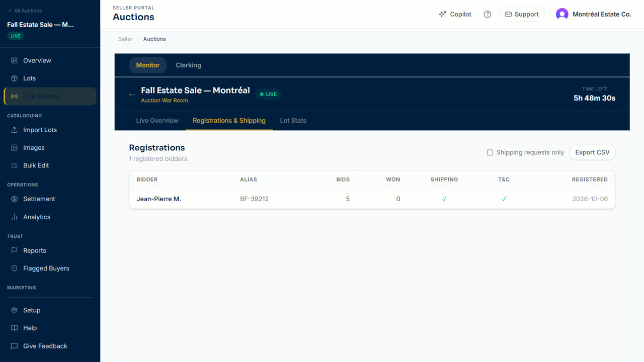Screen dimensions: 644x362
Task: Select the Live Monitor broadcast icon
Action: (x=14, y=97)
